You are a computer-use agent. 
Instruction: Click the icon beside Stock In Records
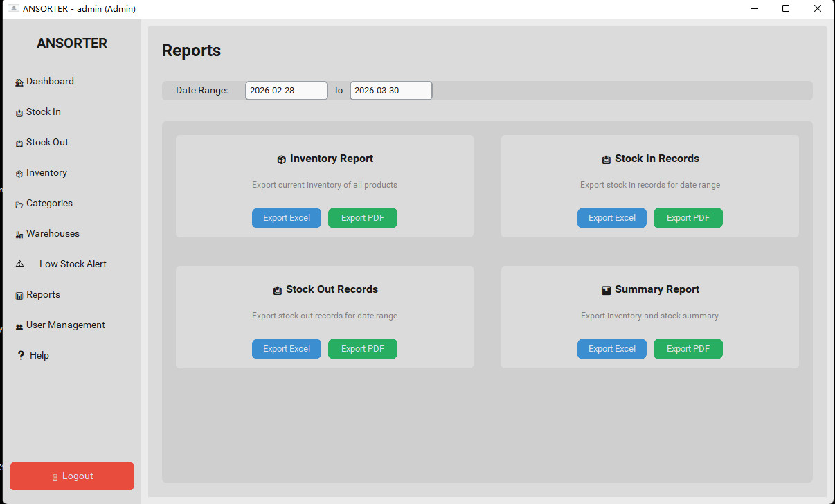607,159
